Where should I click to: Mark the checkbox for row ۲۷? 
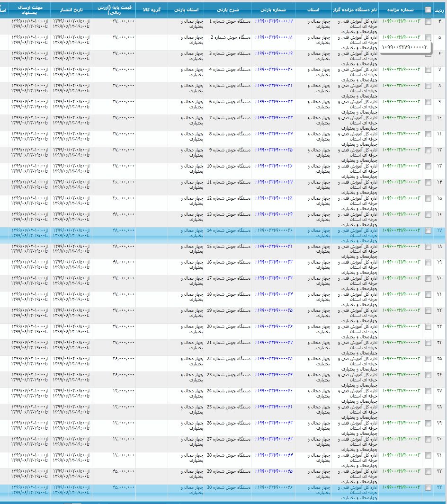coord(428,392)
